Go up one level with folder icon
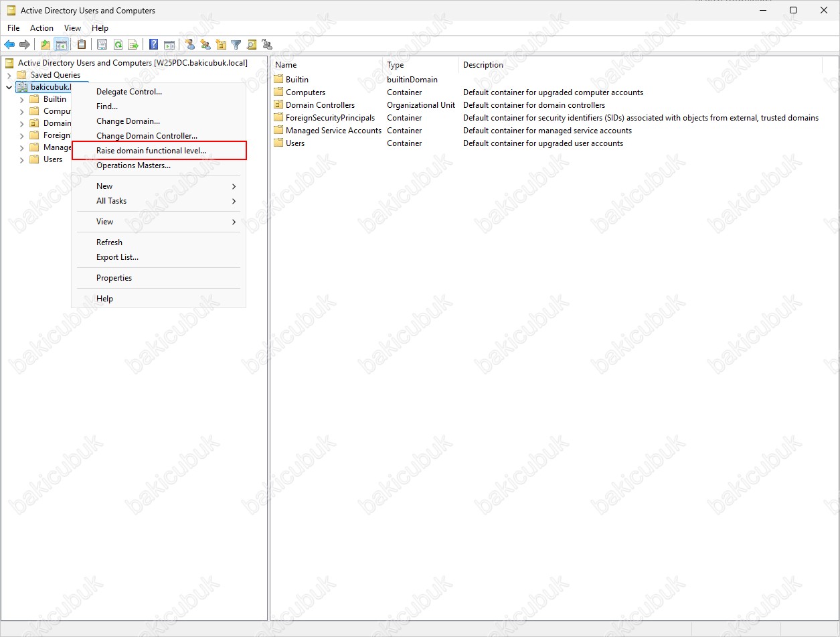Image resolution: width=840 pixels, height=637 pixels. 46,45
